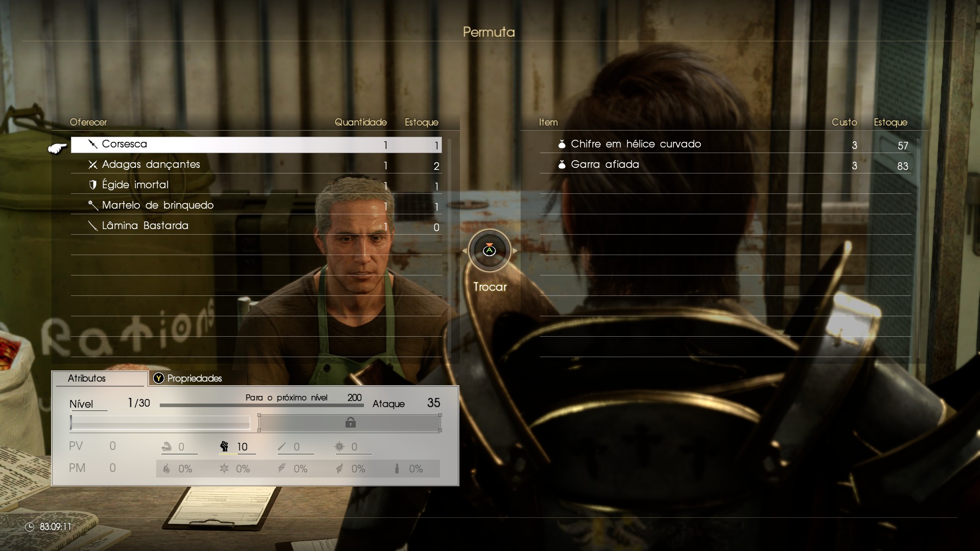Screen dimensions: 980x551
Task: Click the bullet resistance icon
Action: coord(397,468)
